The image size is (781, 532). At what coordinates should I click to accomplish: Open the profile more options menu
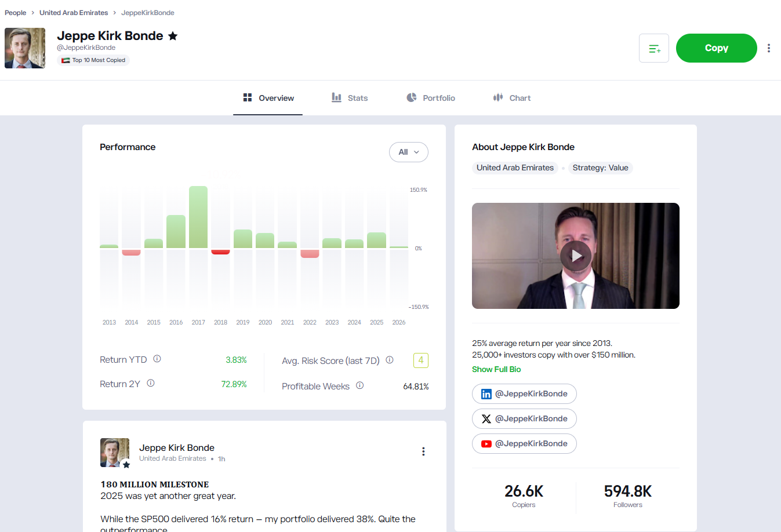point(768,48)
